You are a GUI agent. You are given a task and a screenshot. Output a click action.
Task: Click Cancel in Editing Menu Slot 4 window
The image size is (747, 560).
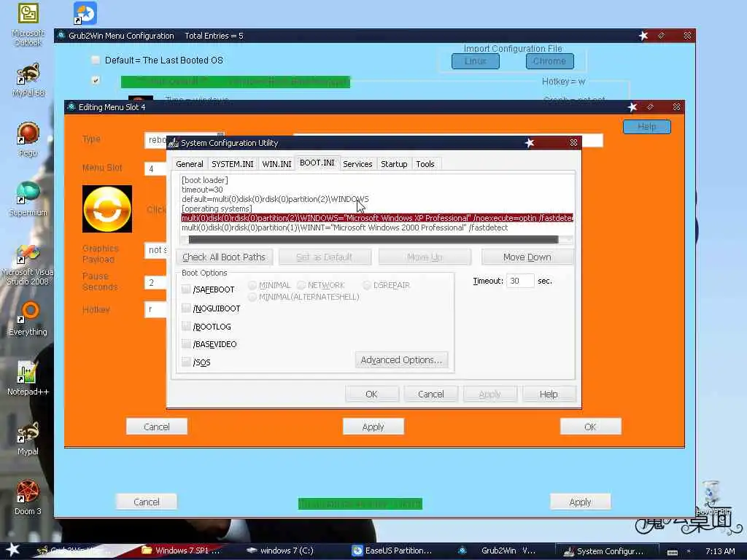click(x=157, y=427)
